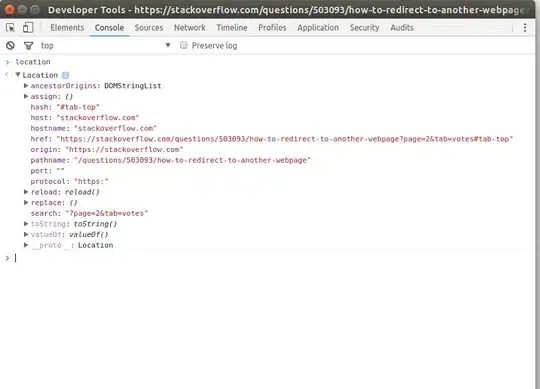
Task: Expand the reload function entry
Action: pos(26,192)
